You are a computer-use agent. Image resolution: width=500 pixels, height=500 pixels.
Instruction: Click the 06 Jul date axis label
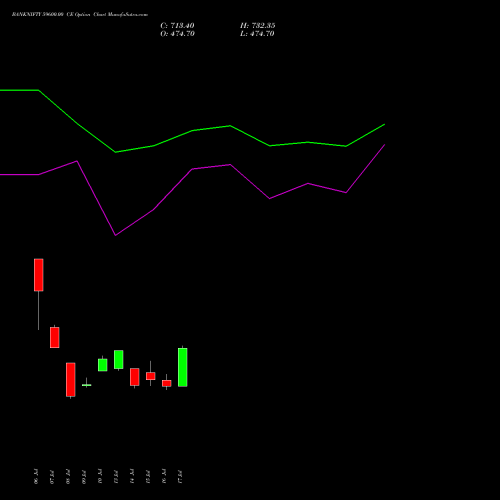point(36,477)
